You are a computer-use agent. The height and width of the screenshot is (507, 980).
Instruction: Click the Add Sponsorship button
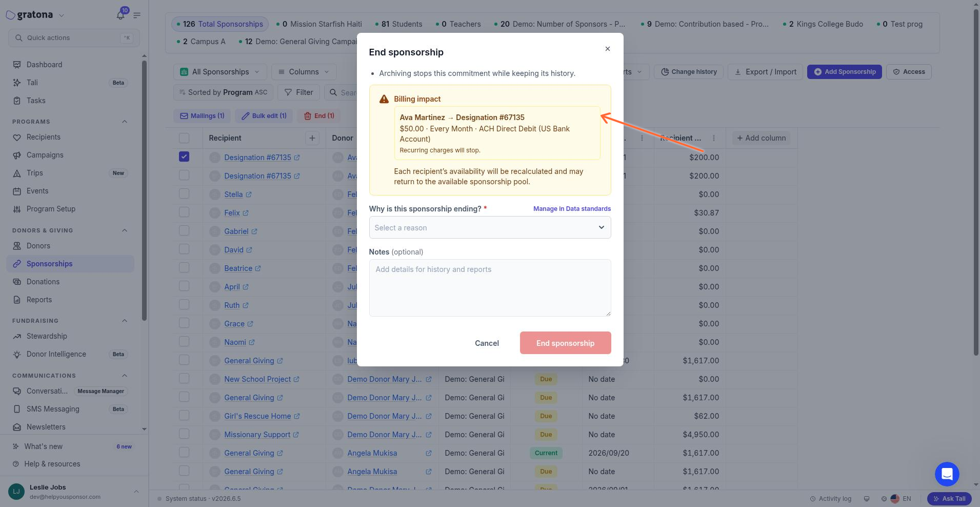click(x=844, y=72)
